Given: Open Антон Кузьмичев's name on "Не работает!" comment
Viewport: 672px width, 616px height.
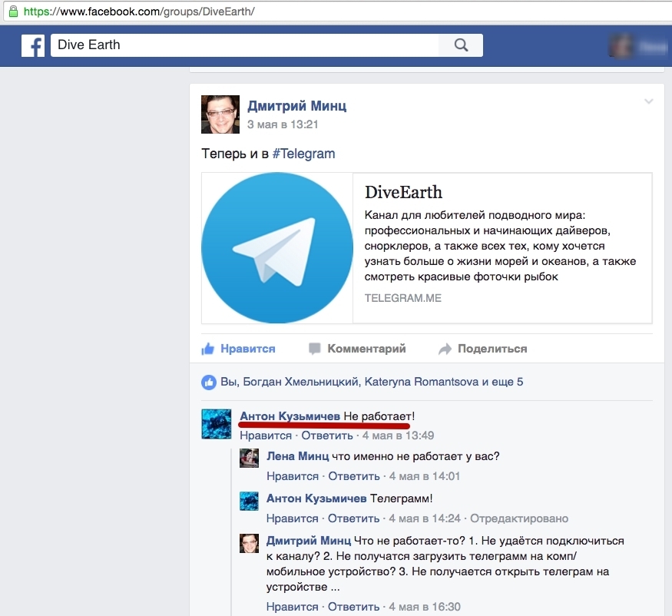Looking at the screenshot, I should 290,416.
